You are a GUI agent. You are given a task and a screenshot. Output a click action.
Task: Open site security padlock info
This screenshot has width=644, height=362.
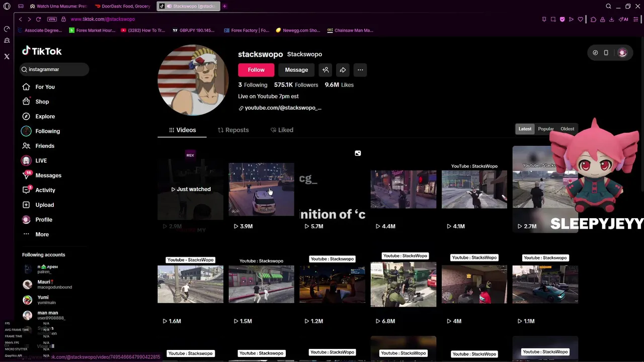(63, 19)
